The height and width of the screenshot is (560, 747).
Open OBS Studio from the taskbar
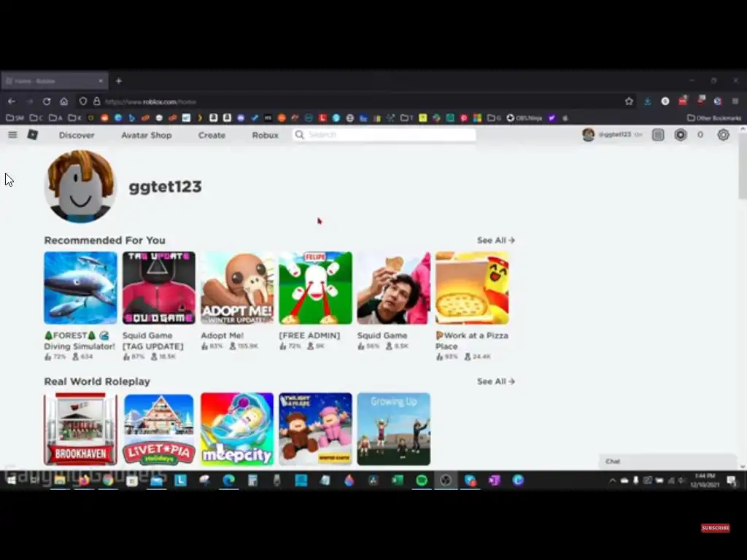coord(446,481)
